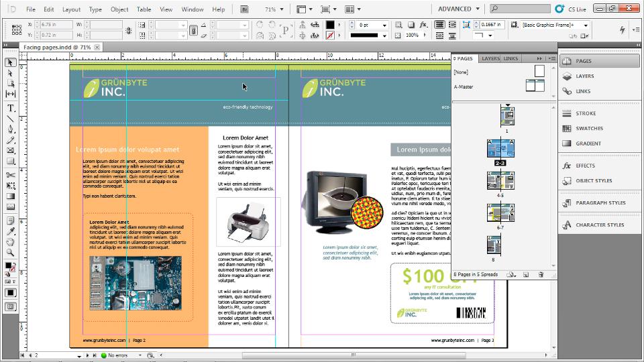Select the Direct Selection tool
This screenshot has width=644, height=362.
click(x=10, y=73)
